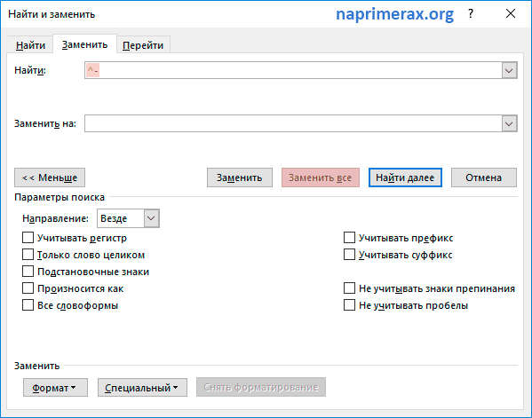532x418 pixels.
Task: Enable Учитывать регистр checkbox
Action: [28, 238]
